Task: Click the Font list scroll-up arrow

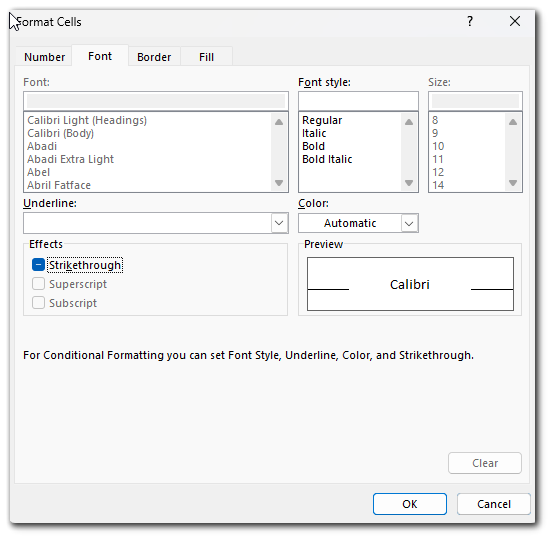Action: pos(279,122)
